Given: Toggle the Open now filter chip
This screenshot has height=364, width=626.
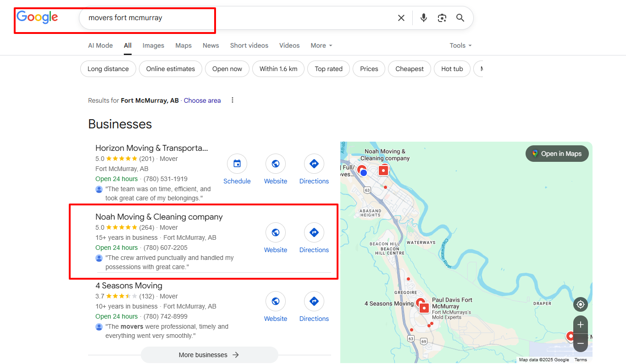Looking at the screenshot, I should tap(227, 69).
